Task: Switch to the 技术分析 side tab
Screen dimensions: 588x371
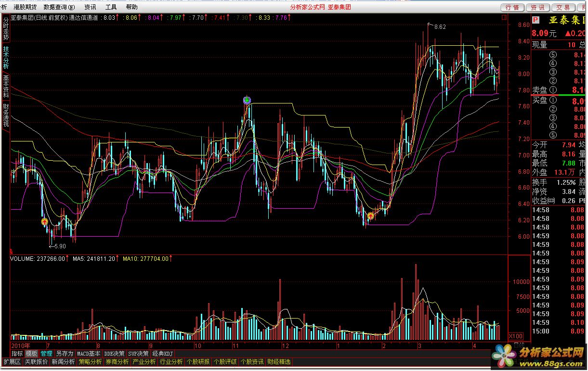Action: (x=6, y=57)
